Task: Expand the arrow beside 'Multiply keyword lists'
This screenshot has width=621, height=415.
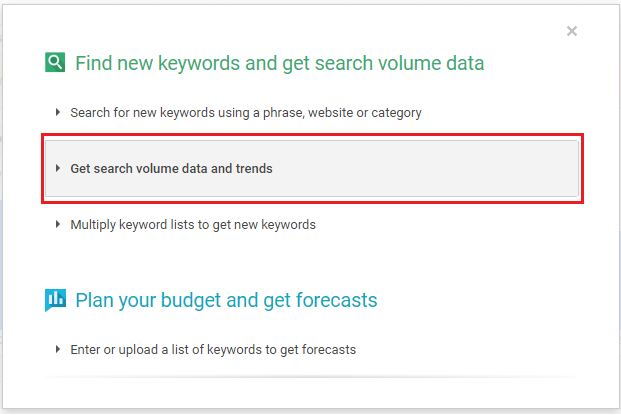Action: pyautogui.click(x=58, y=225)
